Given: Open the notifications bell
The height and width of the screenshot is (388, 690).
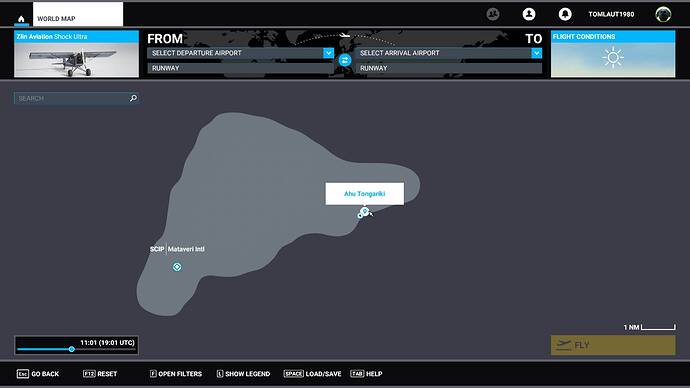Looking at the screenshot, I should 565,14.
